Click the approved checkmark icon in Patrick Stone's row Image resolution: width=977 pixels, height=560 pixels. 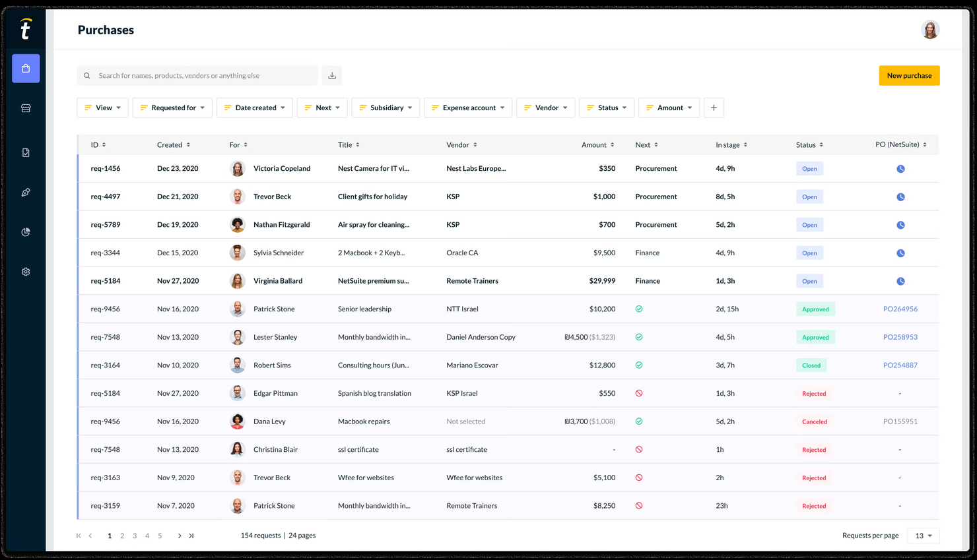pos(638,309)
